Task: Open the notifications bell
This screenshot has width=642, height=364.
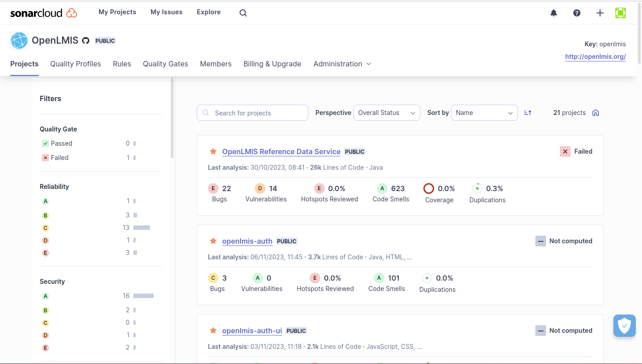Action: [x=554, y=13]
